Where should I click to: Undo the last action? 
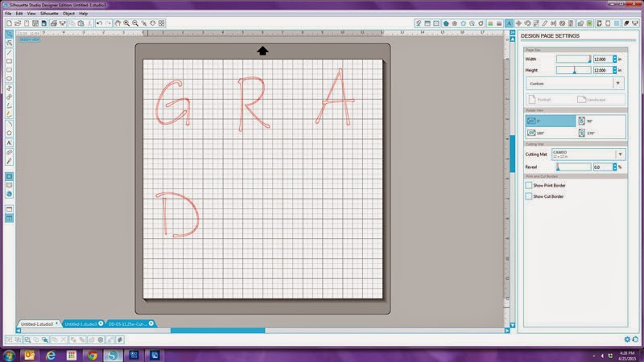(99, 23)
